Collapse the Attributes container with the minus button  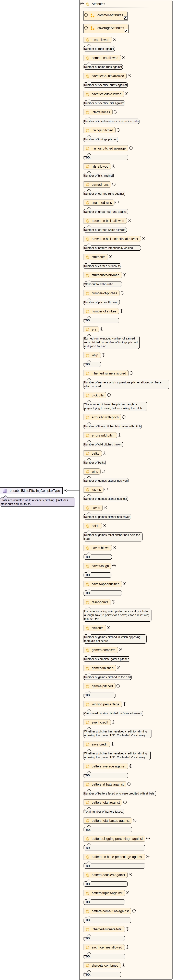82,4
